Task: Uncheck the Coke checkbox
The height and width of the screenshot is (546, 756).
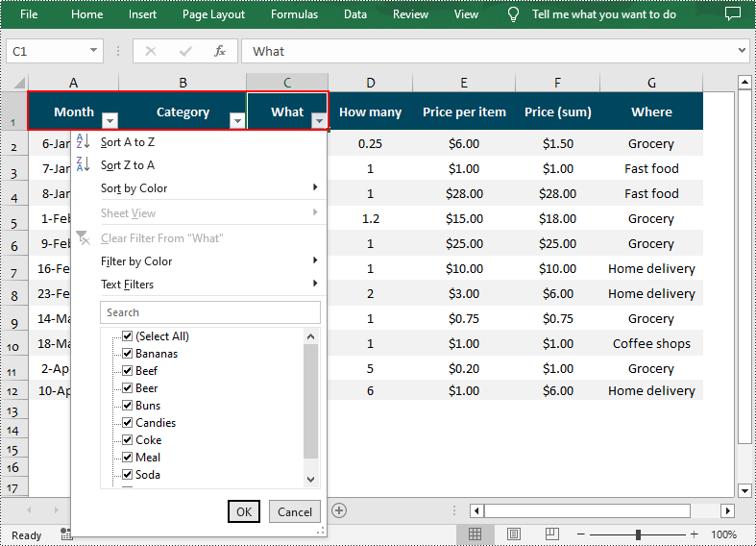Action: (x=128, y=440)
